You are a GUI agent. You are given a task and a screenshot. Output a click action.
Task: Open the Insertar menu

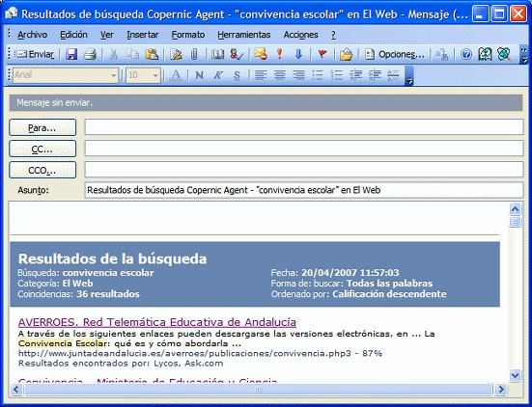[143, 35]
